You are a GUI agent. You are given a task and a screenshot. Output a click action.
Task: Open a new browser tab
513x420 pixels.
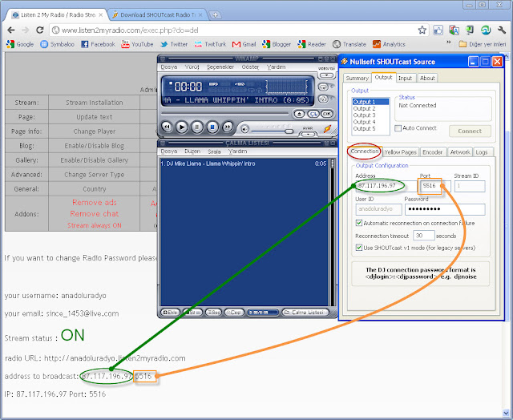[215, 14]
